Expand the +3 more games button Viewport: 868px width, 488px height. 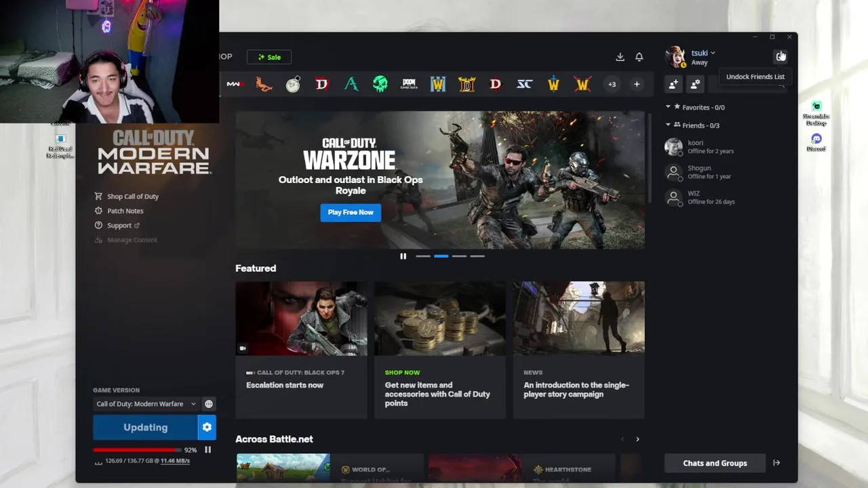pyautogui.click(x=612, y=84)
